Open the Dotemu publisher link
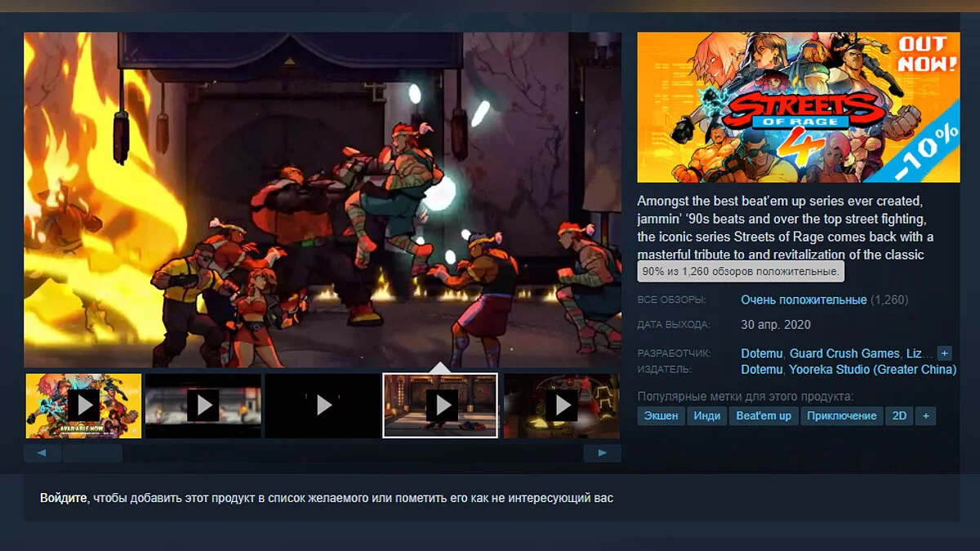This screenshot has height=551, width=980. pos(762,369)
